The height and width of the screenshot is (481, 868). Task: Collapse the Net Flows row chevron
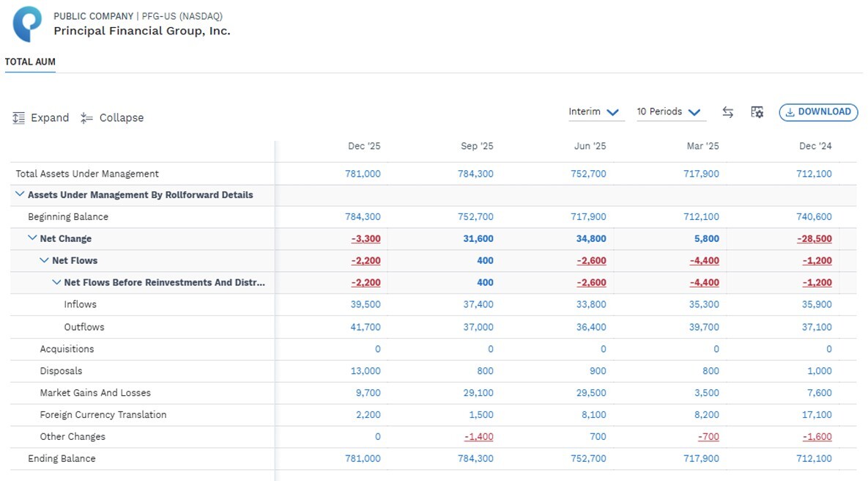pos(44,260)
